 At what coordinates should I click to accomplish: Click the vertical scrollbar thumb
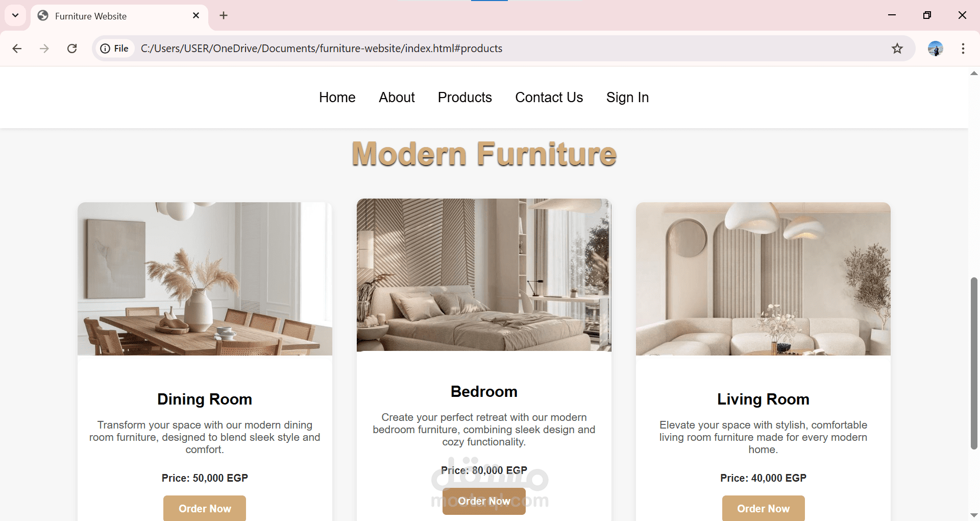coord(974,364)
